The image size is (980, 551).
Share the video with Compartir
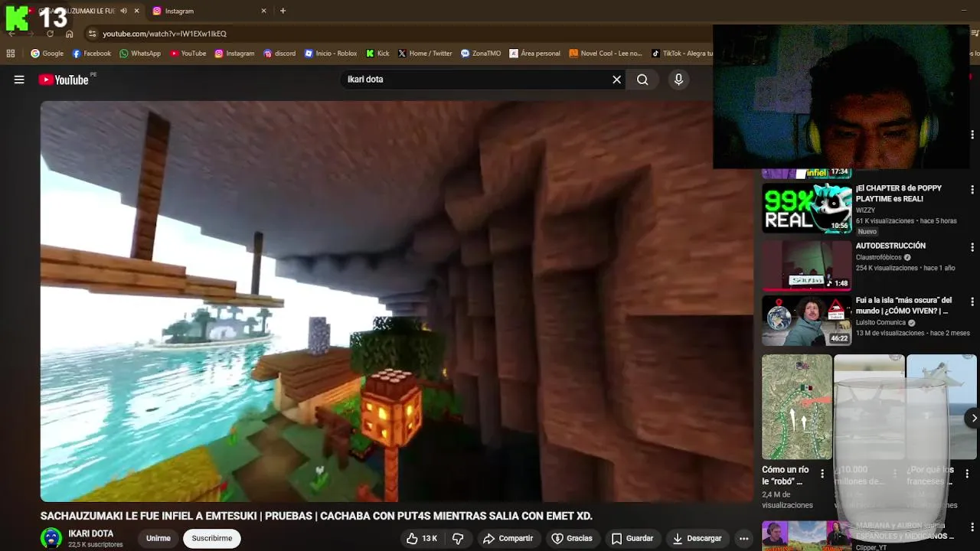(x=508, y=538)
